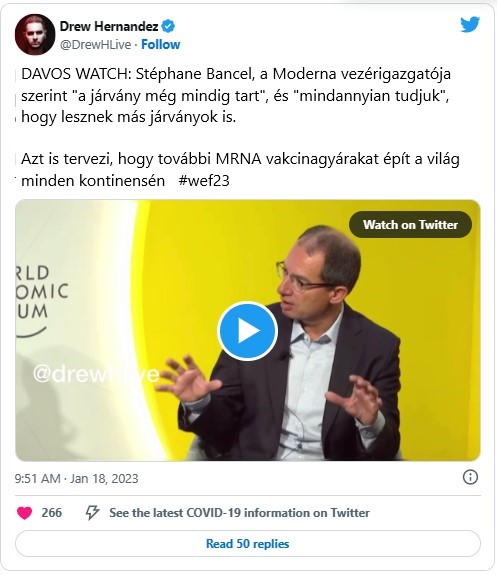
Task: Click the paragraph mentioning MRNA vakcinagyárakat
Action: (240, 170)
